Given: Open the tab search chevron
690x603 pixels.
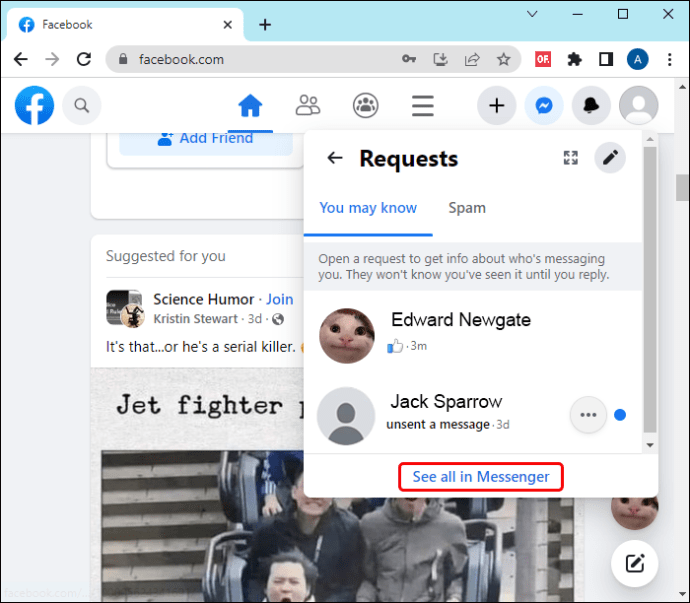Looking at the screenshot, I should tap(532, 14).
